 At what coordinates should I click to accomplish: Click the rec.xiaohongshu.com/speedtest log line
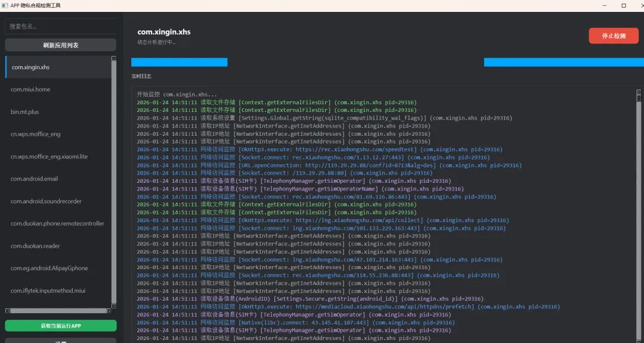320,149
